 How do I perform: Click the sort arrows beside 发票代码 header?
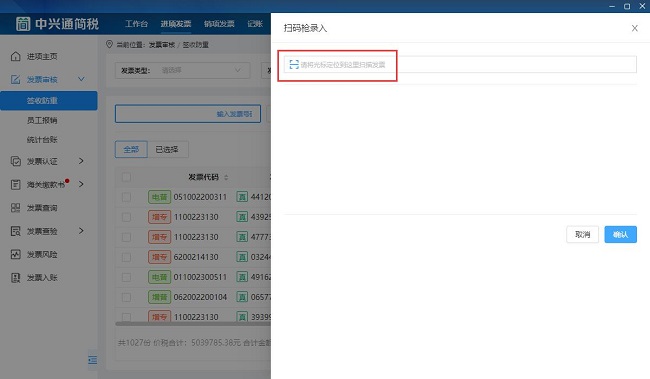[x=226, y=177]
